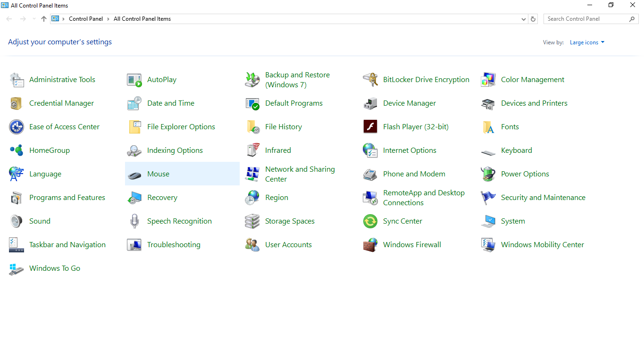
Task: Open the Windows Firewall brick wall icon
Action: click(x=370, y=245)
